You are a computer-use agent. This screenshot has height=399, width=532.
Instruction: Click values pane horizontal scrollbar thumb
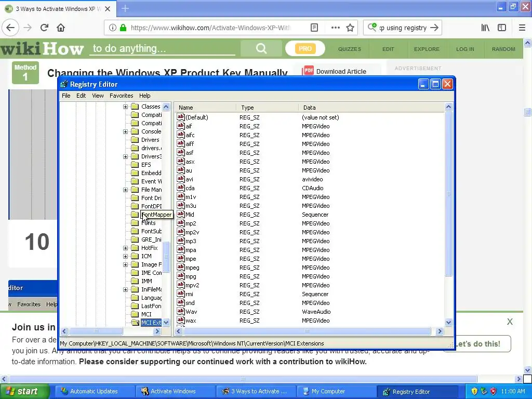point(307,331)
